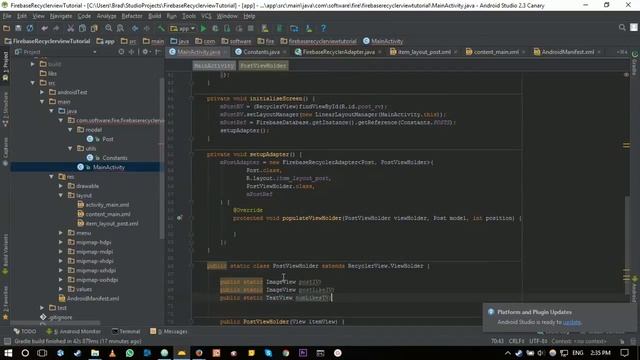Image resolution: width=640 pixels, height=360 pixels.
Task: Open Project panel settings gear
Action: coord(145,52)
